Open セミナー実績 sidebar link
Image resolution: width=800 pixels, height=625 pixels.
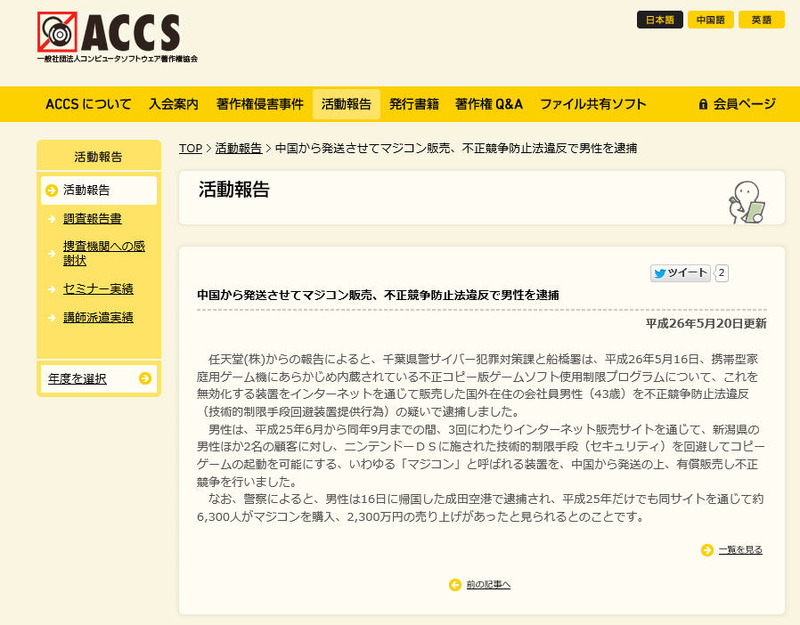tap(98, 289)
